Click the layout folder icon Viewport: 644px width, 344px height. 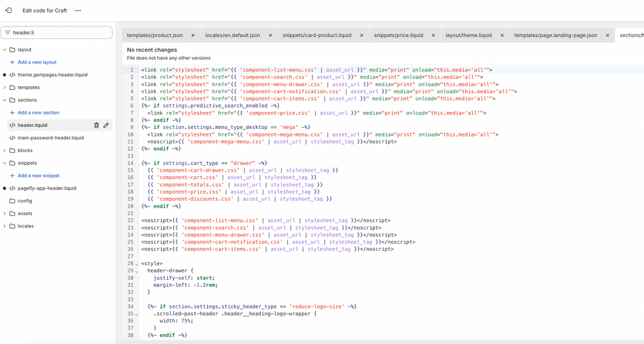pos(13,50)
